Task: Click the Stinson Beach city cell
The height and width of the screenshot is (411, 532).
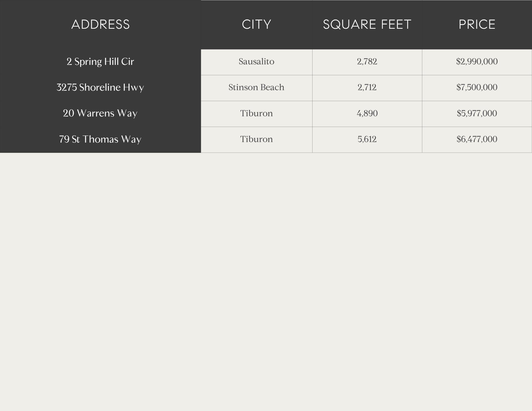Action: (x=257, y=88)
